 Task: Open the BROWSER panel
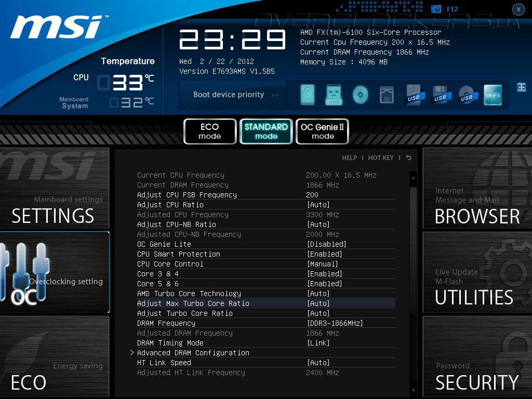[477, 188]
